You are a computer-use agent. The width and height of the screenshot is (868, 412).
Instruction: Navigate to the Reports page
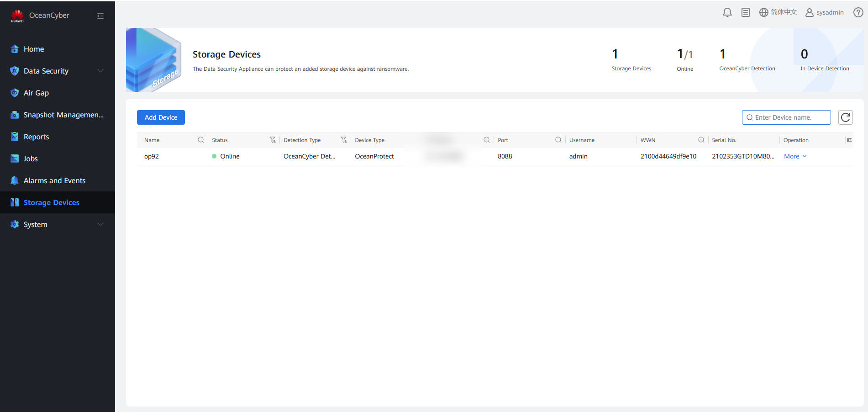[x=36, y=137]
